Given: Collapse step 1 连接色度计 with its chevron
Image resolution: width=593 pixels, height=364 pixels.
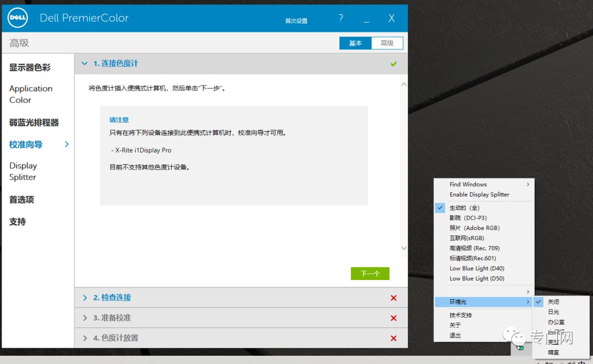Looking at the screenshot, I should click(x=85, y=64).
